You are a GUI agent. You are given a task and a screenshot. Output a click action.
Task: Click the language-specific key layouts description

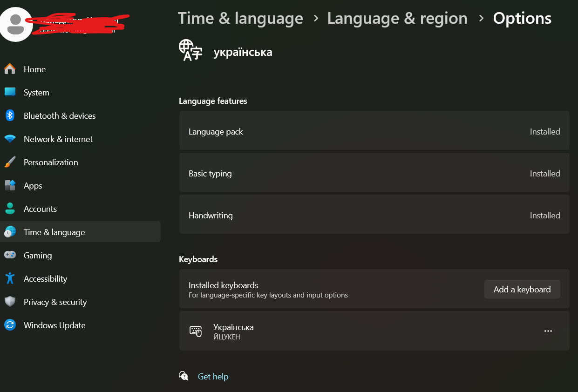[x=268, y=295]
